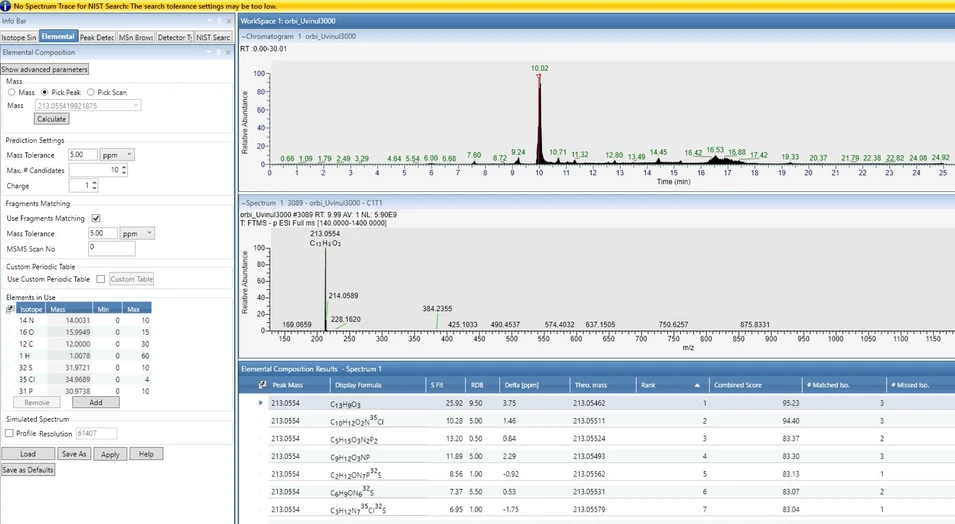Sort results by S Fit column
Image resolution: width=955 pixels, height=524 pixels.
446,385
